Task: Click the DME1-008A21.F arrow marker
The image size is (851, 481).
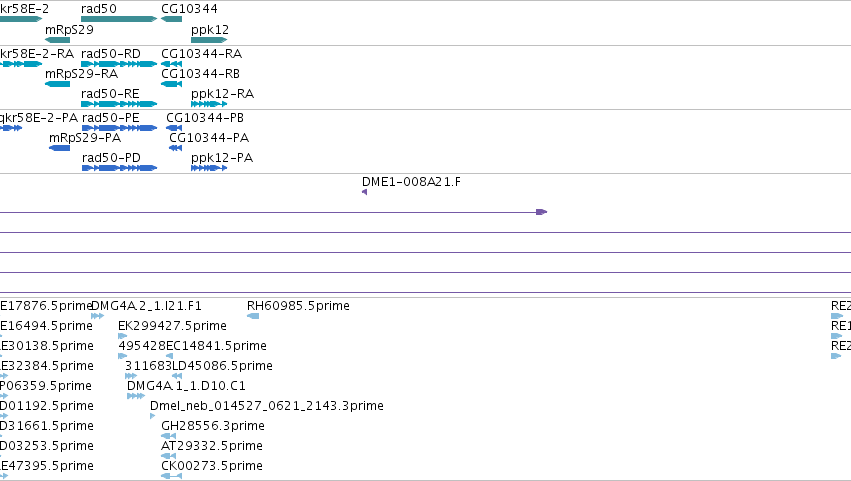Action: point(365,192)
